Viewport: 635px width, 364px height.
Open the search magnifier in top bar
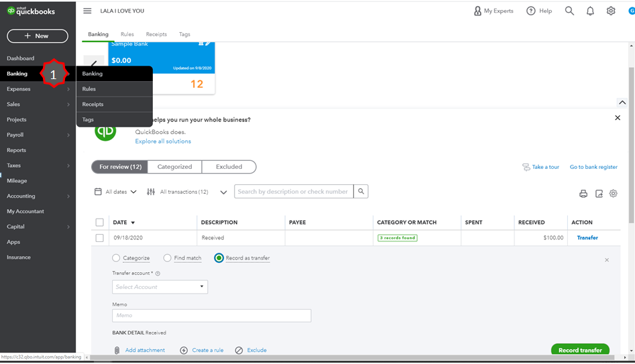click(x=569, y=11)
